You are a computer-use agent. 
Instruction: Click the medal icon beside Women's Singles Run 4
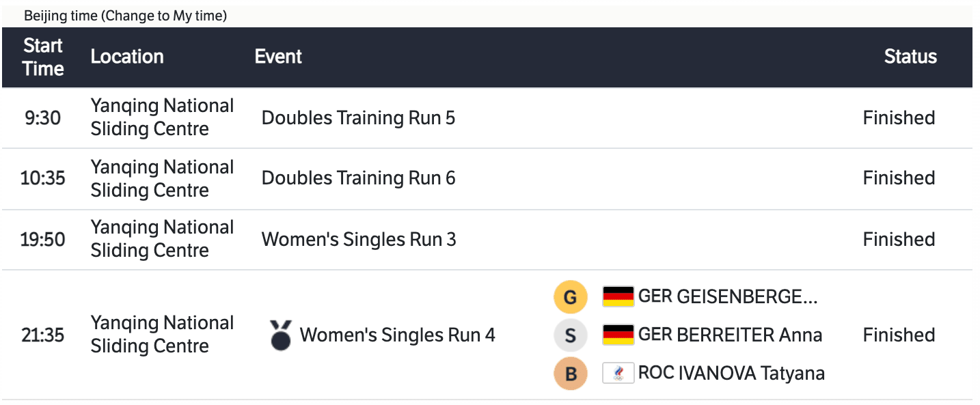280,335
